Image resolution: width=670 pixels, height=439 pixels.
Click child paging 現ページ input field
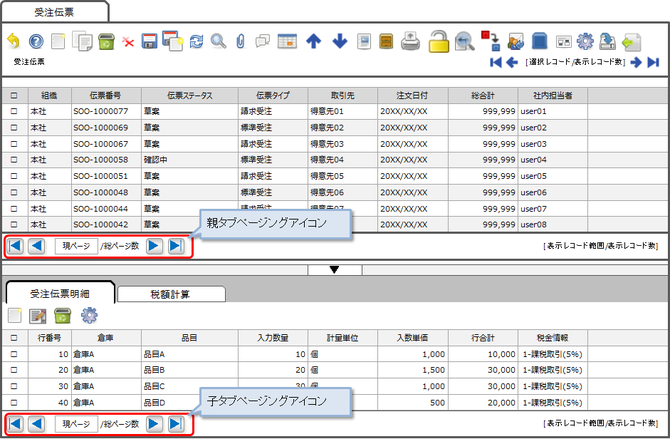point(76,424)
